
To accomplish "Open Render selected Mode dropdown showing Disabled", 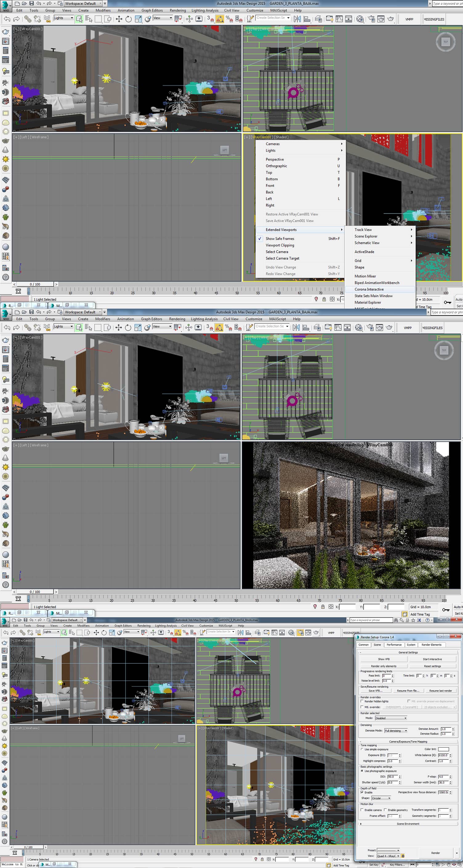I will [x=391, y=718].
